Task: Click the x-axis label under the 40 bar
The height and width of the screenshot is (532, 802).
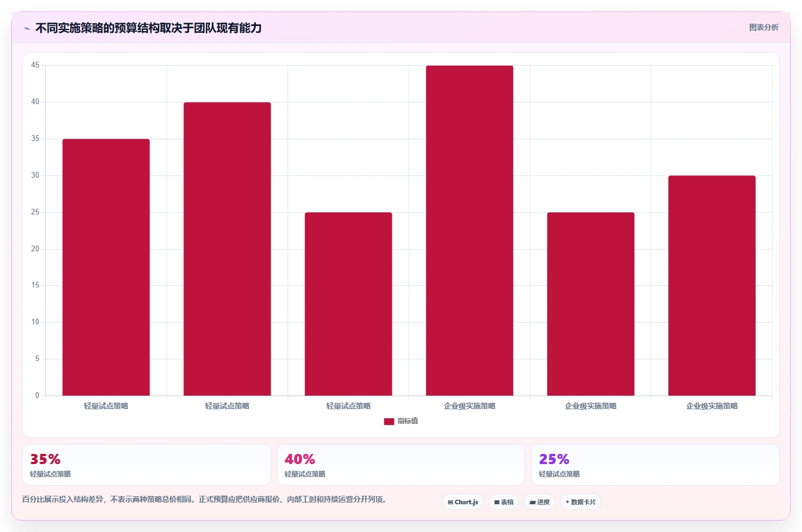Action: click(x=227, y=406)
